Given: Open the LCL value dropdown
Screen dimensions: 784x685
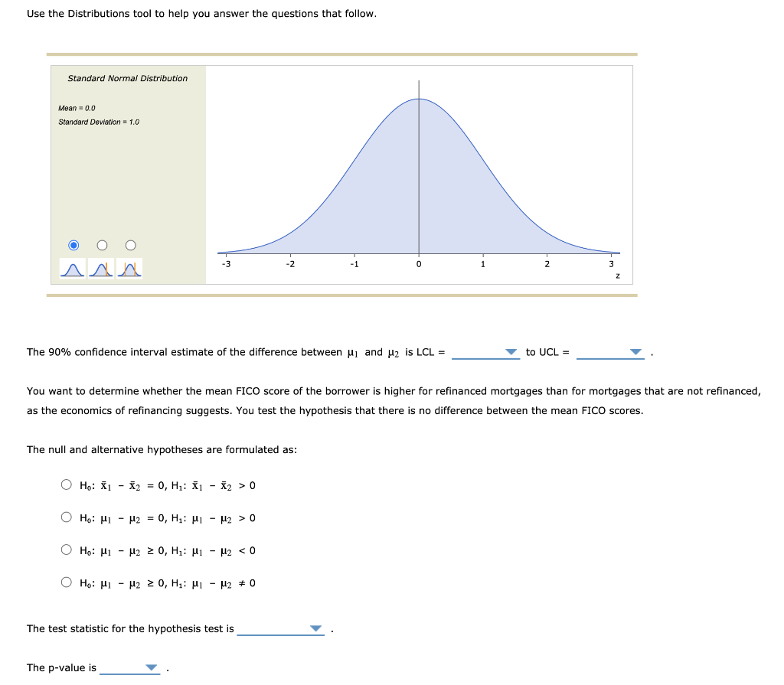Looking at the screenshot, I should 510,352.
